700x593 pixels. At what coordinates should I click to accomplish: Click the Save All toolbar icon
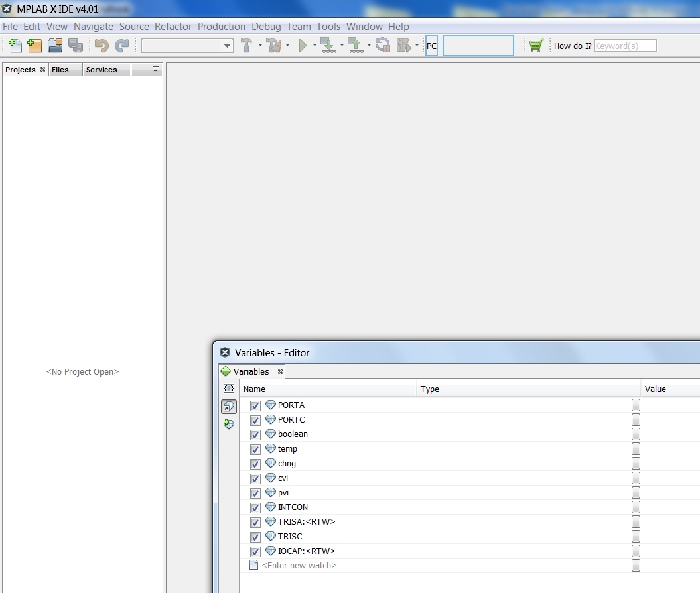pyautogui.click(x=76, y=46)
